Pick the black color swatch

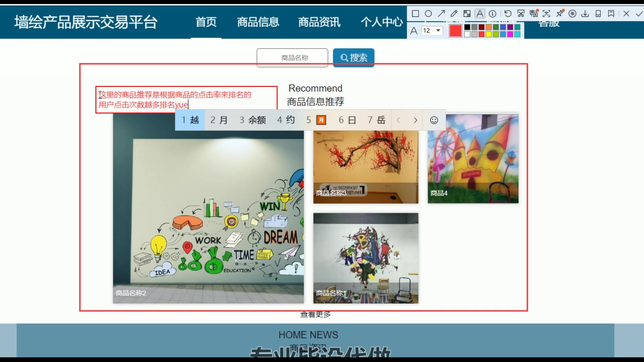click(x=467, y=27)
